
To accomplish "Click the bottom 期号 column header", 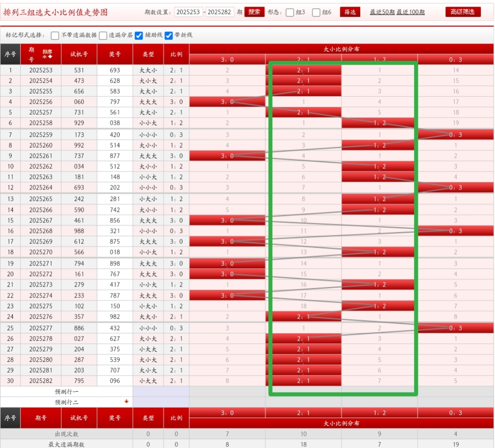I will click(x=41, y=418).
